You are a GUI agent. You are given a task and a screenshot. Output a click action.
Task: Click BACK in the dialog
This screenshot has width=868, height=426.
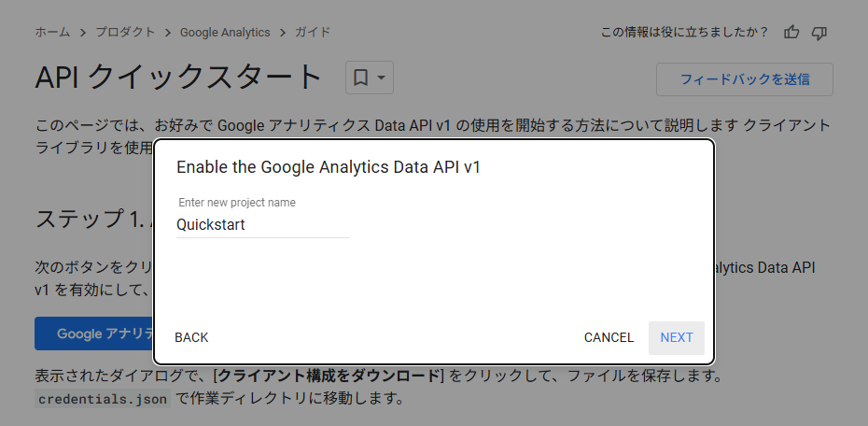[191, 337]
